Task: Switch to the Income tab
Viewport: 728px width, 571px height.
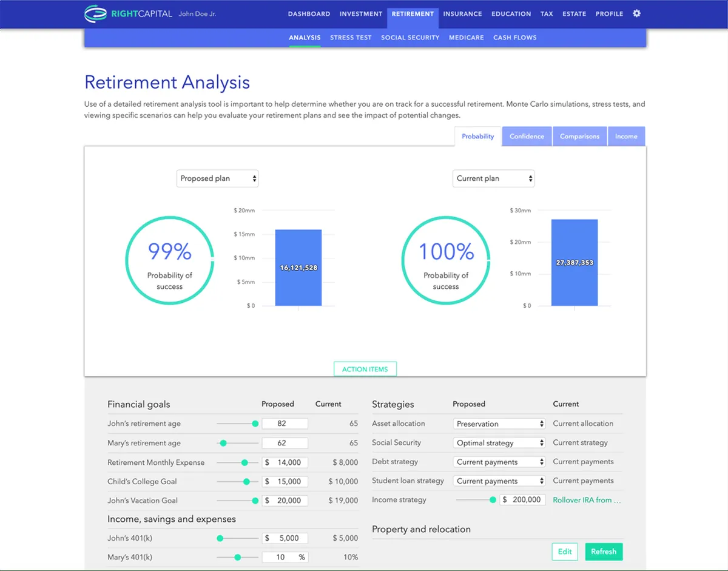Action: tap(626, 137)
